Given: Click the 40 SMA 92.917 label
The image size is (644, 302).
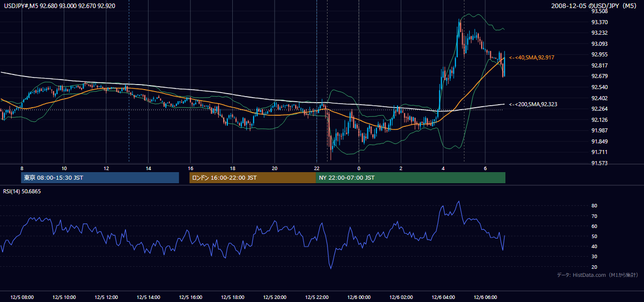Looking at the screenshot, I should [x=532, y=57].
